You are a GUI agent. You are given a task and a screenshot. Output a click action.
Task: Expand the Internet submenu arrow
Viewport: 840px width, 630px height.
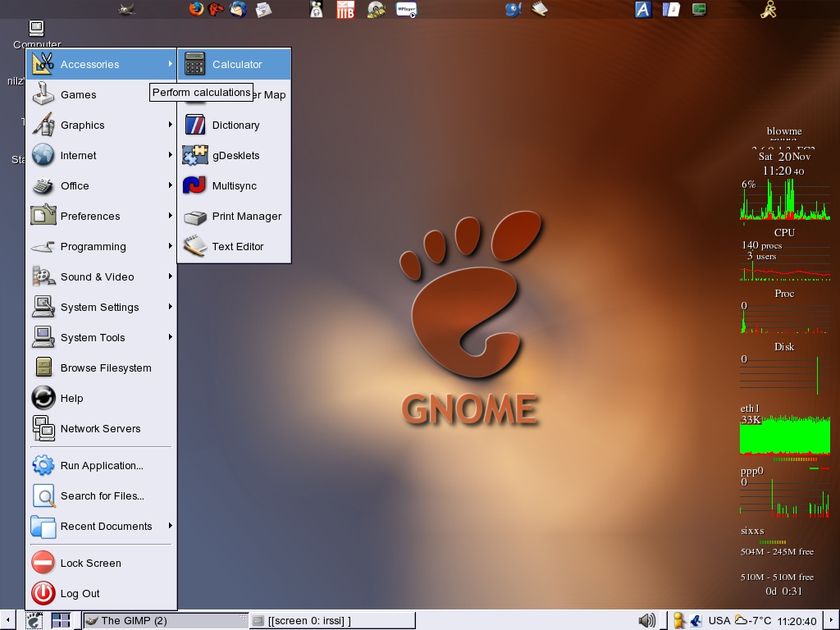pos(171,155)
